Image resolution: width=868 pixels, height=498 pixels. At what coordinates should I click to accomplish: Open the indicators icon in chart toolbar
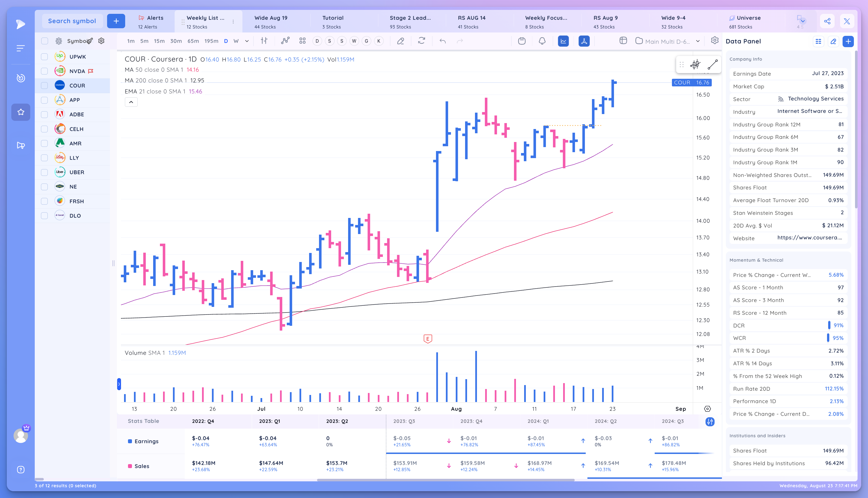click(x=285, y=41)
